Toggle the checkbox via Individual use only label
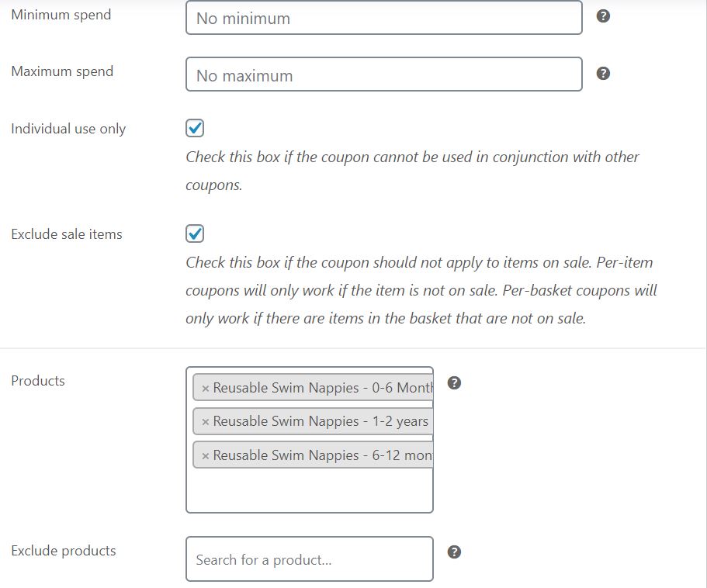 (x=68, y=129)
